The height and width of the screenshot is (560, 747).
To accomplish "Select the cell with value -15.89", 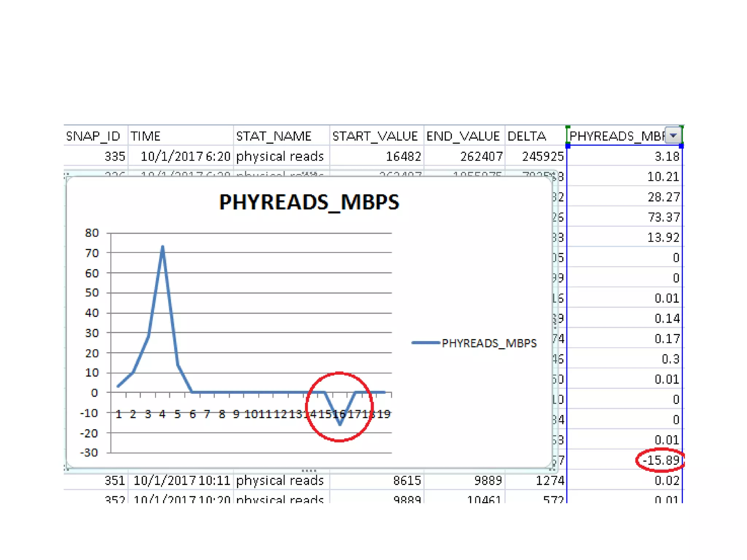I will coord(661,460).
